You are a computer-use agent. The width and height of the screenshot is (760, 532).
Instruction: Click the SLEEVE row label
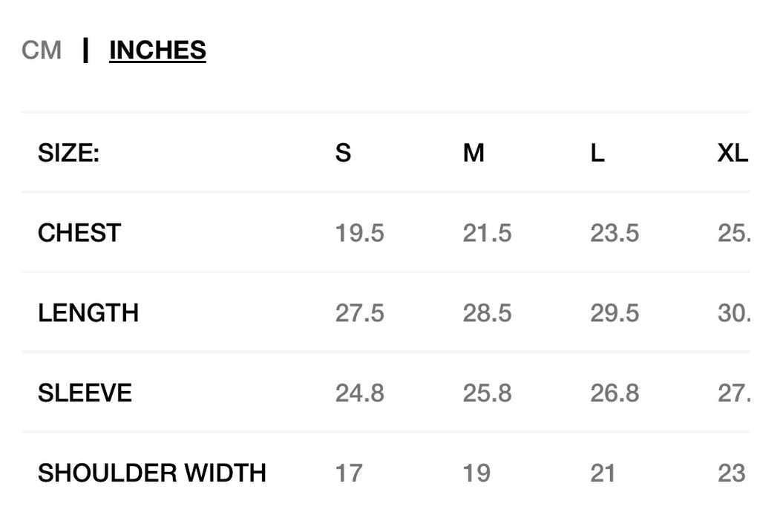point(85,393)
